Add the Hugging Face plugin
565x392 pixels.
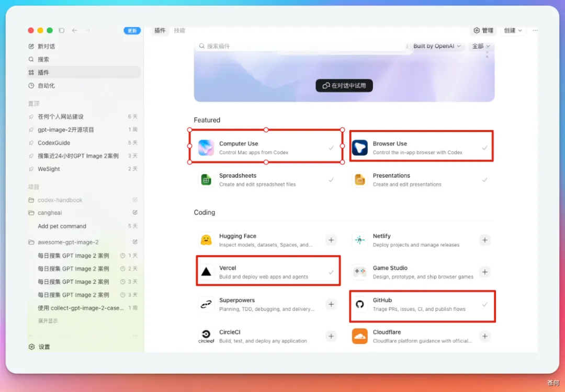pyautogui.click(x=331, y=240)
